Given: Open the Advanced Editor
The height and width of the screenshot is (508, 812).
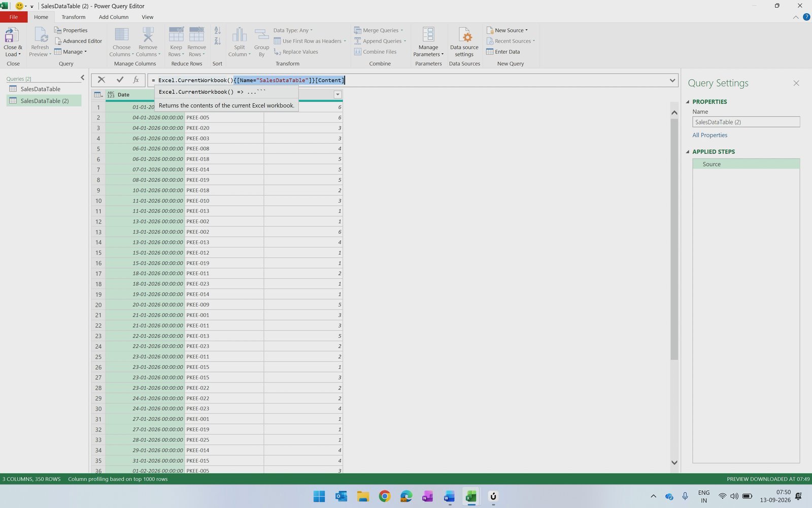Looking at the screenshot, I should (x=78, y=41).
